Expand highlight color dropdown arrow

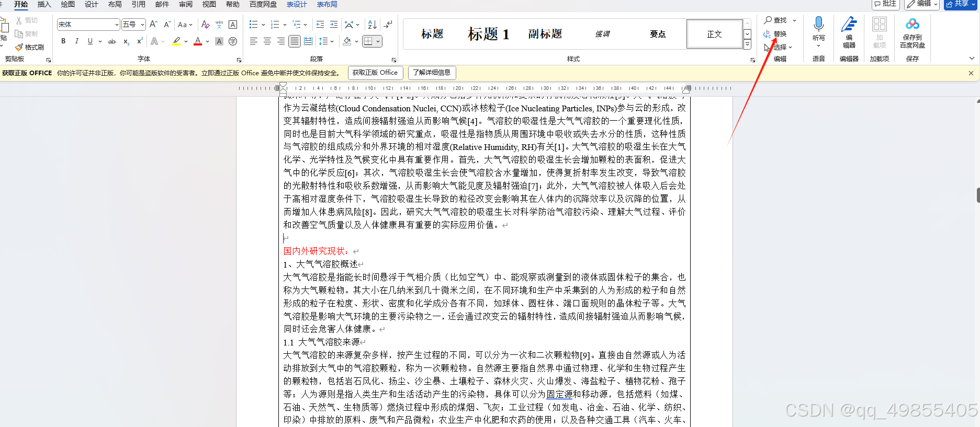click(x=186, y=41)
